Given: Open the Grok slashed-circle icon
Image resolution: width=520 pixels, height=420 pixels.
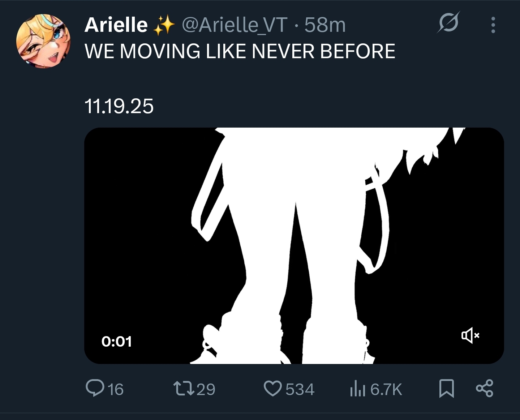Looking at the screenshot, I should pos(448,22).
